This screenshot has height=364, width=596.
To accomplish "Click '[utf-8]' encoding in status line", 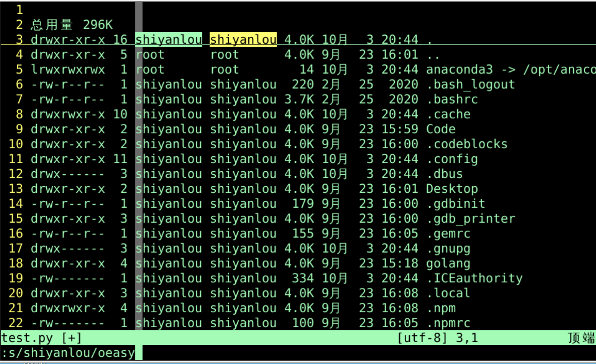I will (x=422, y=338).
